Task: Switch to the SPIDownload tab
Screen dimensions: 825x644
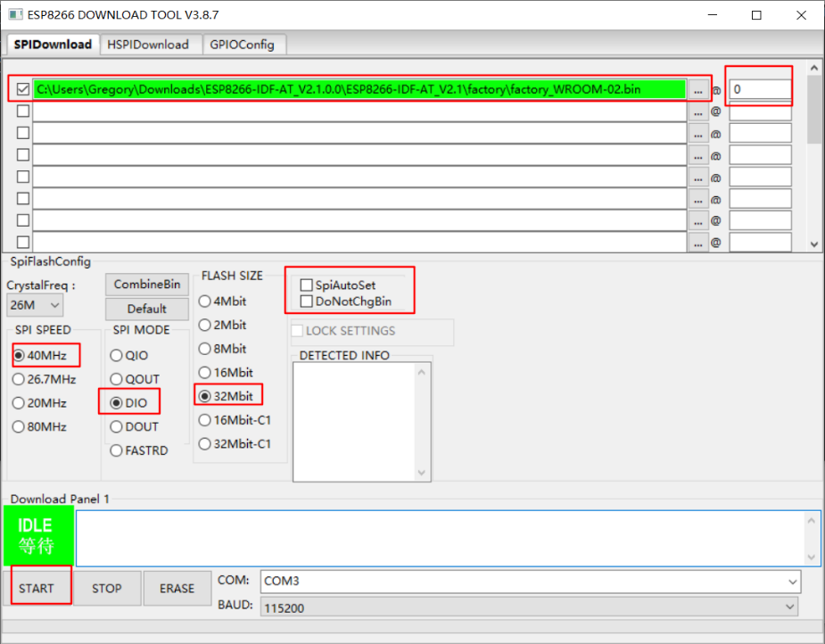Action: [53, 45]
